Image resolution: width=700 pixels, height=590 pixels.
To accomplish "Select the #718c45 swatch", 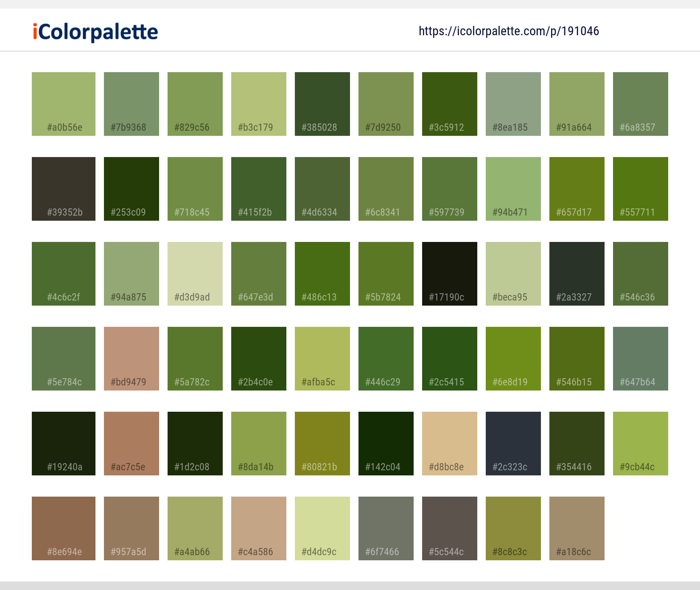I will 195,189.
